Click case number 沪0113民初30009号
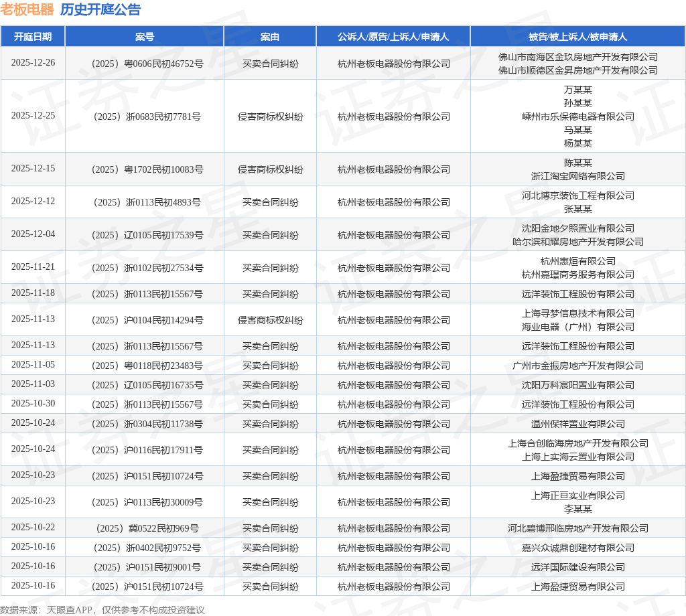This screenshot has height=616, width=686. pos(147,502)
